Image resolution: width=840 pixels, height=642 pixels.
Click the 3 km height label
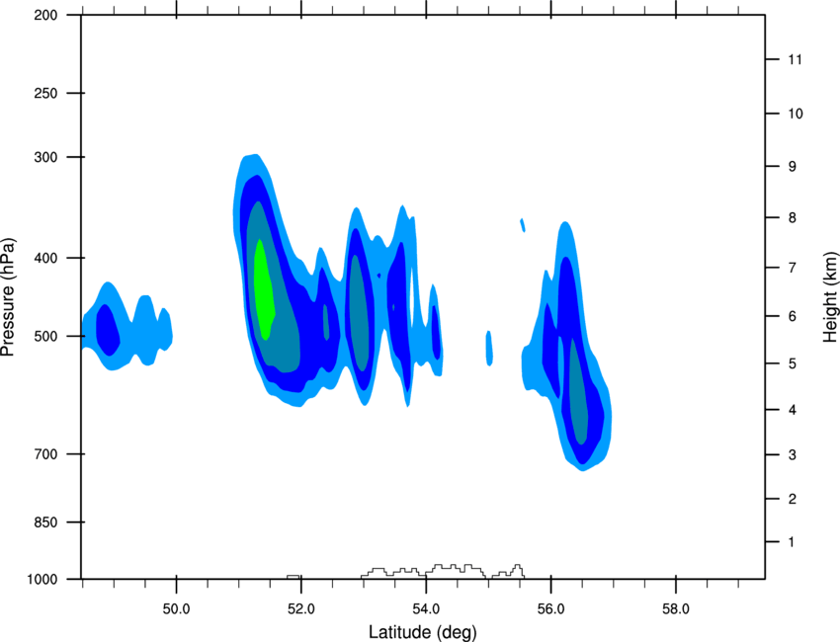[x=793, y=455]
